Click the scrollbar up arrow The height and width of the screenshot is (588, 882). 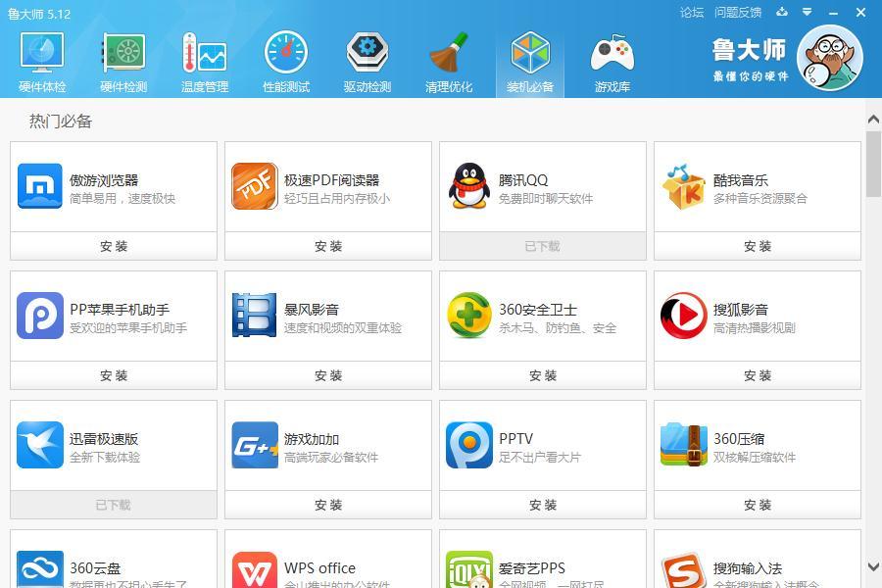click(x=873, y=119)
